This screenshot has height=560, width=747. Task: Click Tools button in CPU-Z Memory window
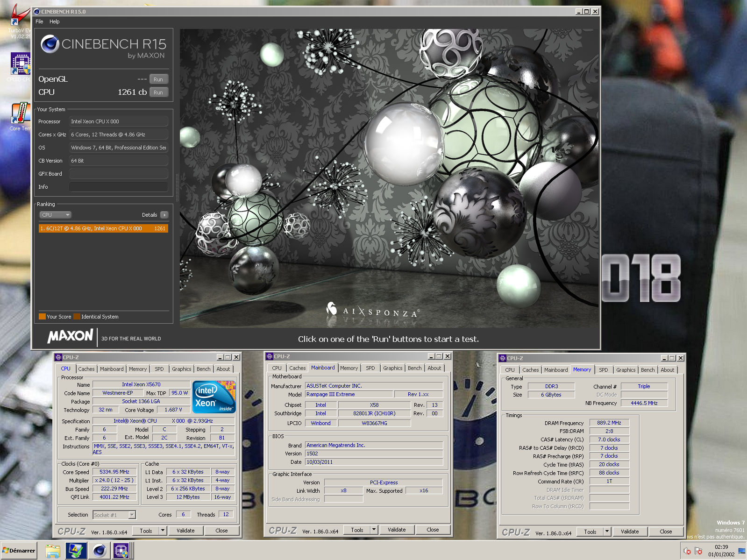click(590, 532)
